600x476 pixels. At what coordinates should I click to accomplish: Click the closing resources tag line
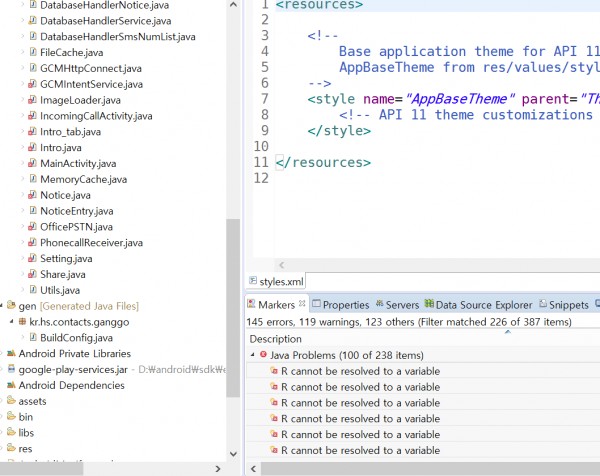tap(323, 163)
